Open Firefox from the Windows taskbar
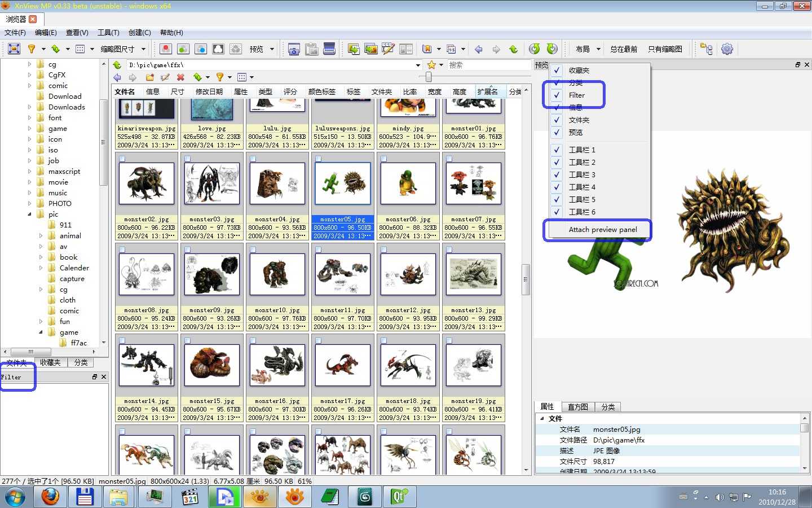This screenshot has height=508, width=812. (x=50, y=497)
